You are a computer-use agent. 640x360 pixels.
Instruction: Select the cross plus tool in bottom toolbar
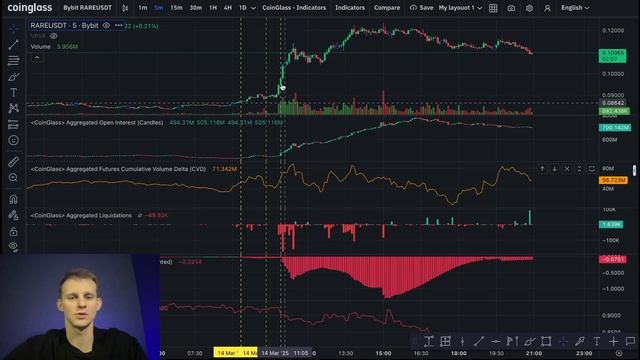[613, 341]
